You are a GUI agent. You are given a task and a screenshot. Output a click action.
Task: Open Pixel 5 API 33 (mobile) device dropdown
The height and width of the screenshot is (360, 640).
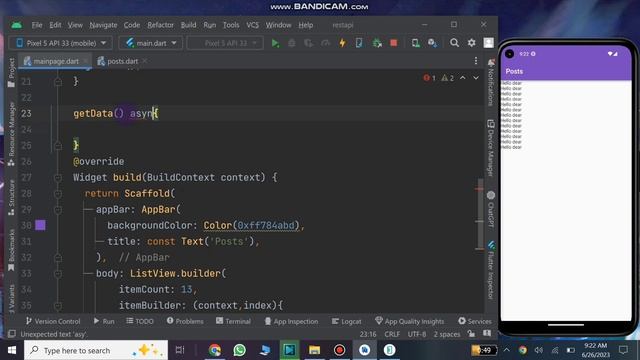point(60,43)
